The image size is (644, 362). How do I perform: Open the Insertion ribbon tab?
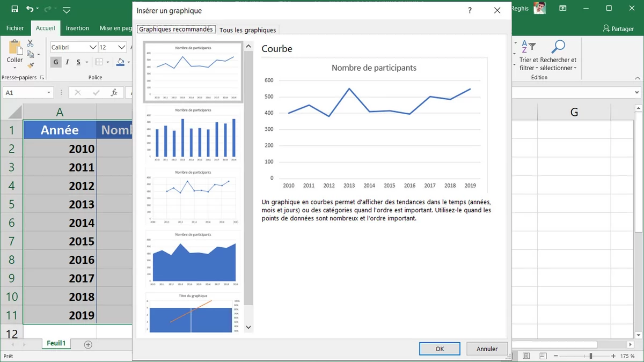click(x=77, y=28)
